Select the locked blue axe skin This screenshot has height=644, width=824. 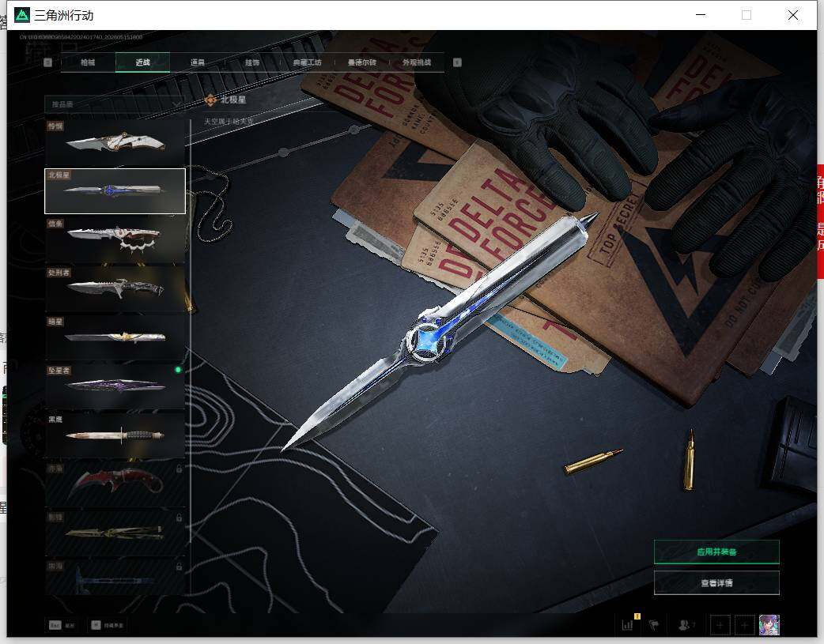tap(115, 578)
